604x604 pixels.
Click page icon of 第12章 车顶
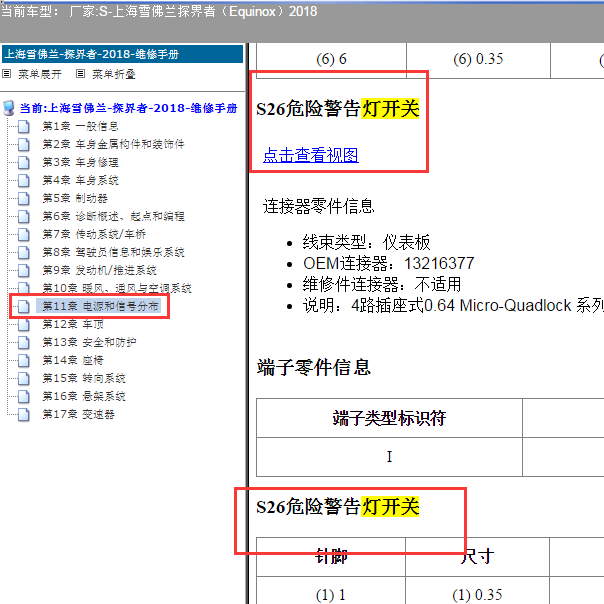[24, 324]
